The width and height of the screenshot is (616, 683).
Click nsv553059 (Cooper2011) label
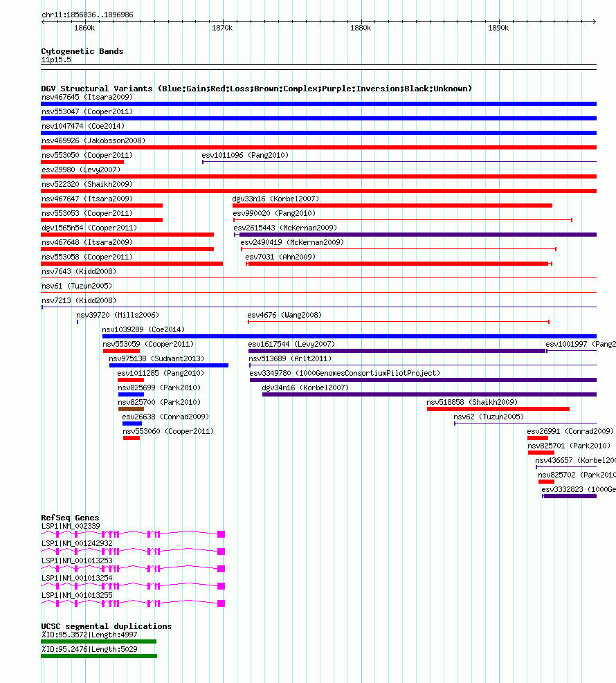(148, 344)
